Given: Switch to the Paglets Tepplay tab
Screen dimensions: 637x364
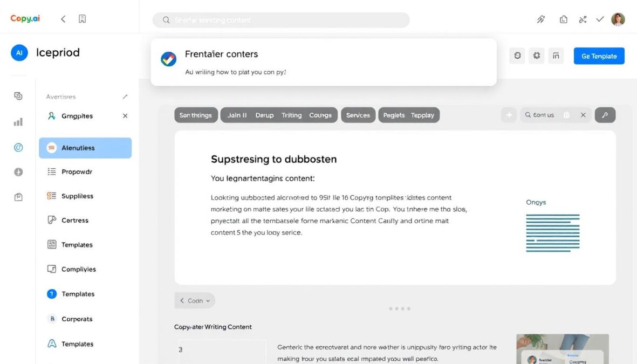Looking at the screenshot, I should 409,114.
